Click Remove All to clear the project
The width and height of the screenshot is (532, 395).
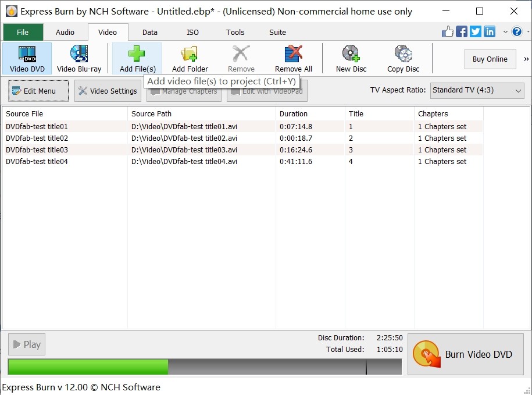(x=293, y=58)
